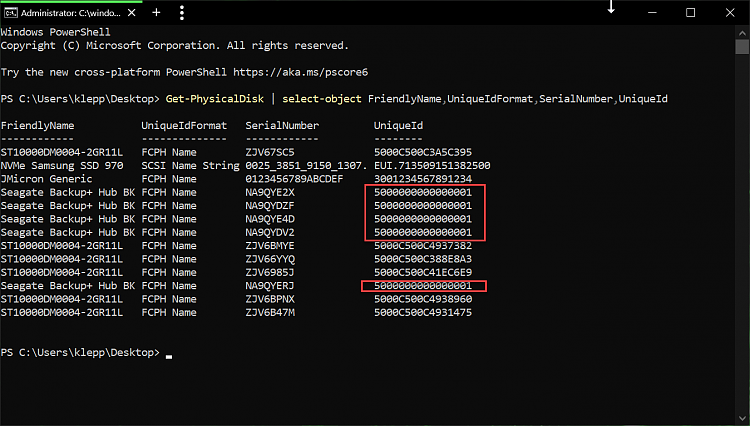Click the NVMe Samsung SSD 970 name
This screenshot has width=750, height=426.
(x=62, y=166)
